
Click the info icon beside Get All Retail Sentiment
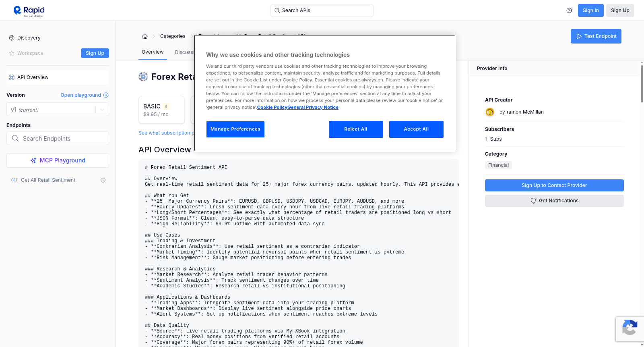(103, 180)
